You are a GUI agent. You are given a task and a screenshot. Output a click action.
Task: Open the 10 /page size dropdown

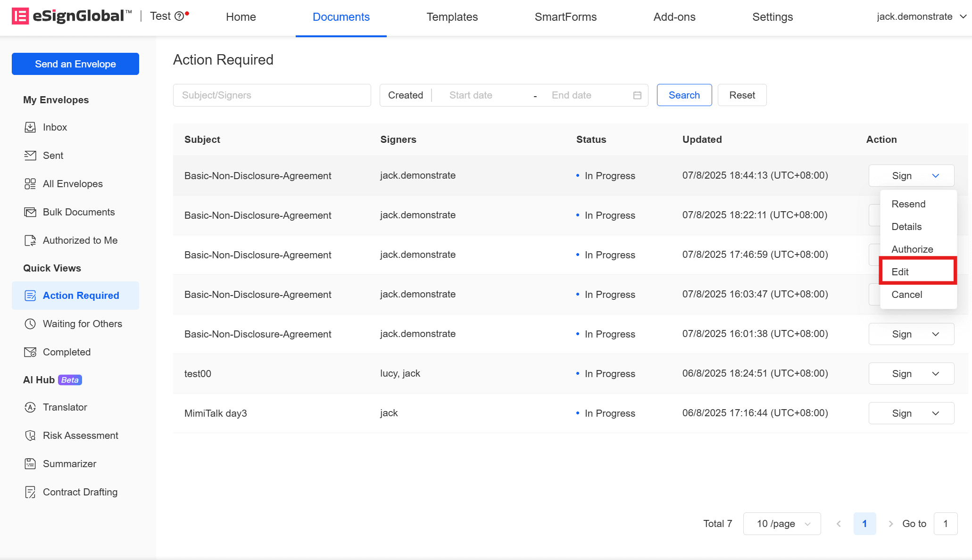[781, 524]
